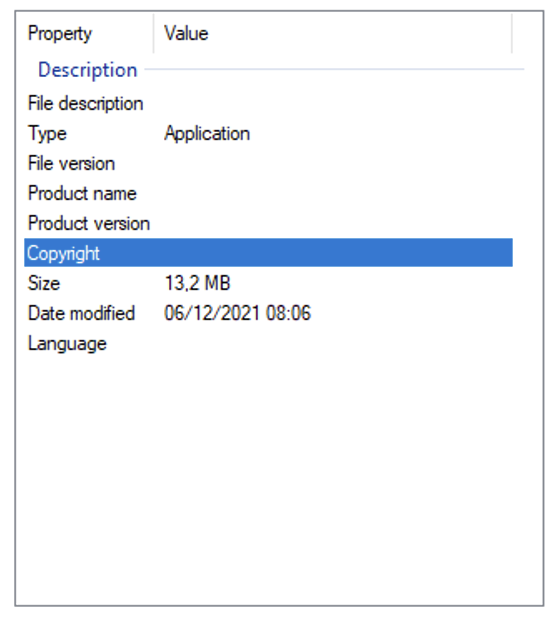
Task: Select the Size property row
Action: [x=268, y=283]
